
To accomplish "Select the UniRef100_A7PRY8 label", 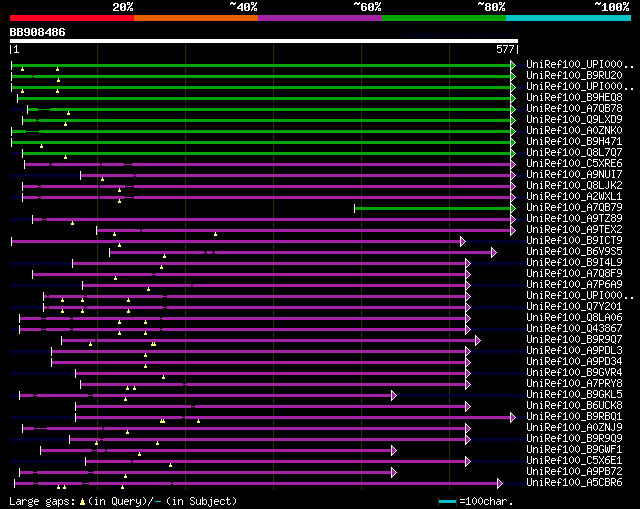I will [x=574, y=384].
